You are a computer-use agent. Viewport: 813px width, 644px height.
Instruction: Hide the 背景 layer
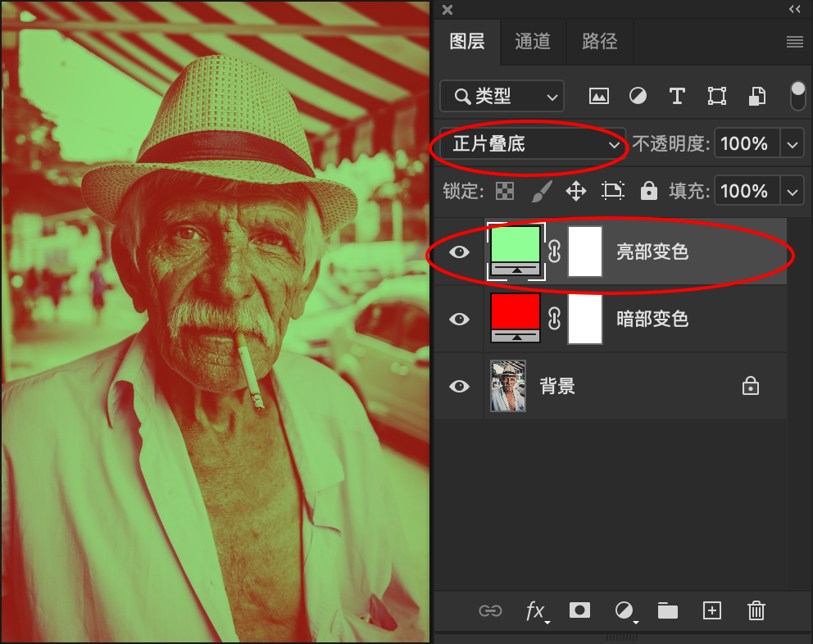(x=459, y=386)
